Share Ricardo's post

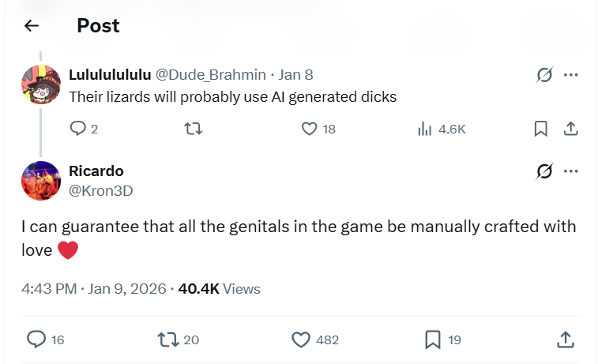(x=565, y=340)
